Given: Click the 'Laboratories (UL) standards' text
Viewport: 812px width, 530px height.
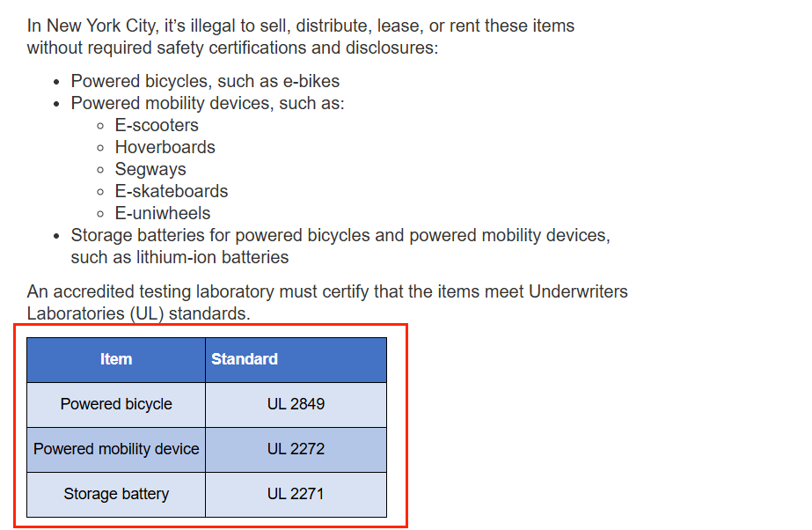Looking at the screenshot, I should pos(138,314).
